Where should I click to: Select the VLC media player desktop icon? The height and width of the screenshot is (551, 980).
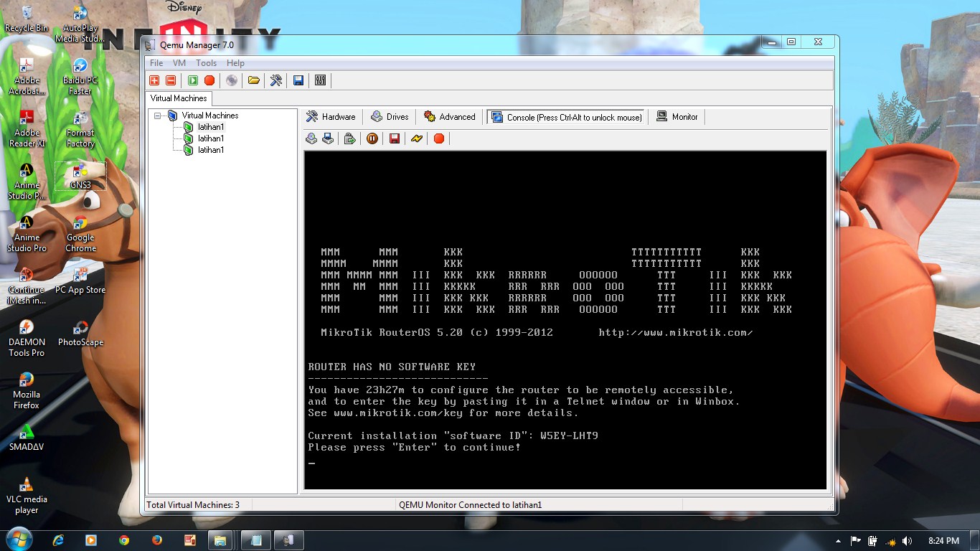click(x=27, y=495)
